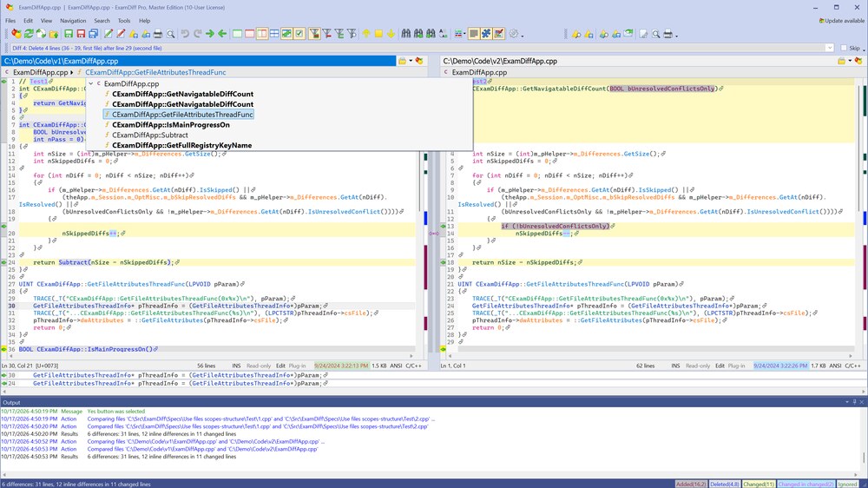Open the current difference dropdown arrow
868x488 pixels.
pos(829,48)
